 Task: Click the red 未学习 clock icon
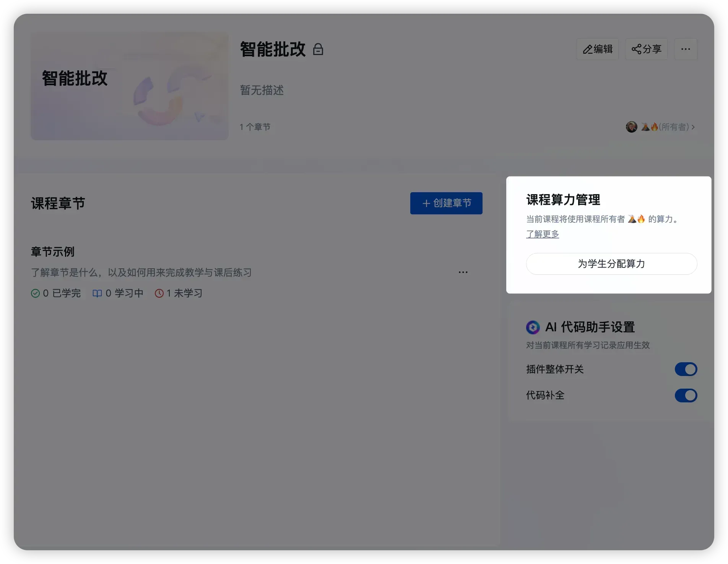point(159,293)
